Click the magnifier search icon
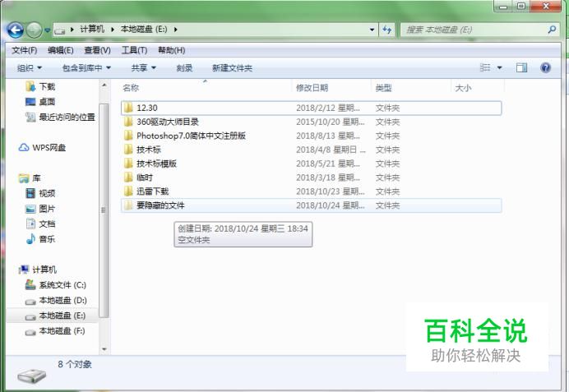 point(552,30)
